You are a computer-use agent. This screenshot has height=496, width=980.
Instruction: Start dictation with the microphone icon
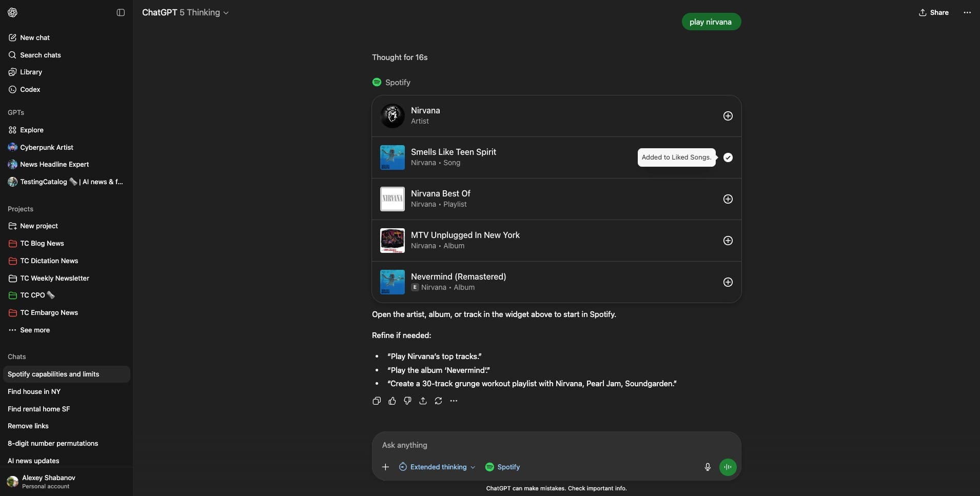coord(708,467)
